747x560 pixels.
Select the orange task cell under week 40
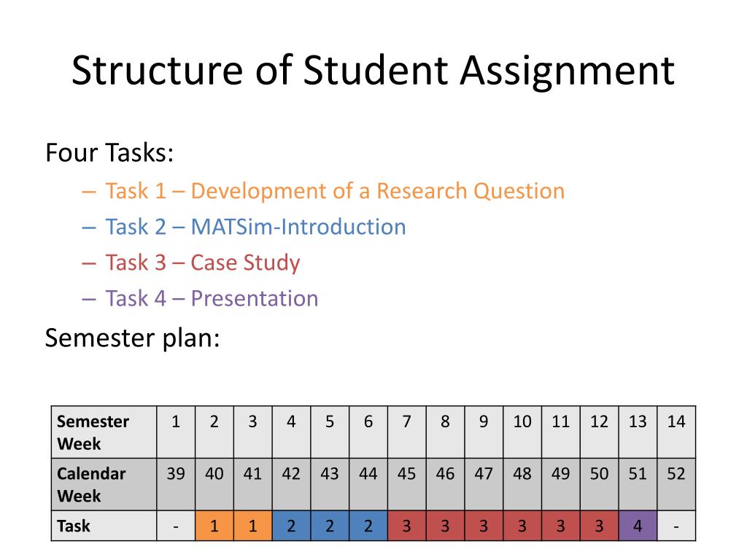coord(214,526)
